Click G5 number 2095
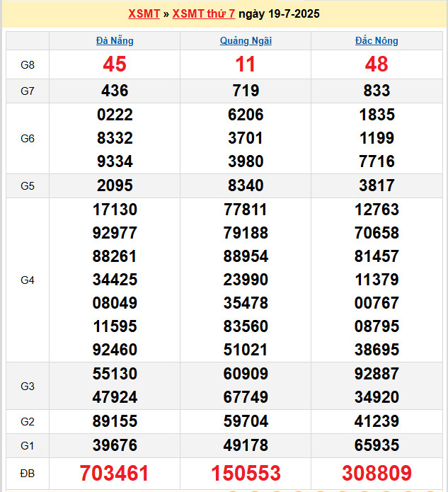 coord(115,185)
